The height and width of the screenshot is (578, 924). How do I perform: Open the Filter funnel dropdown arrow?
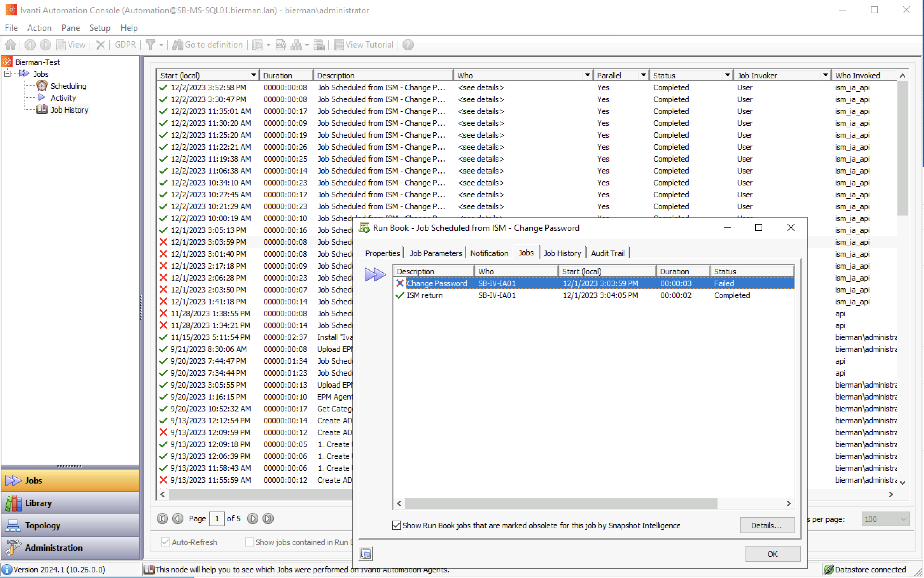(x=161, y=45)
